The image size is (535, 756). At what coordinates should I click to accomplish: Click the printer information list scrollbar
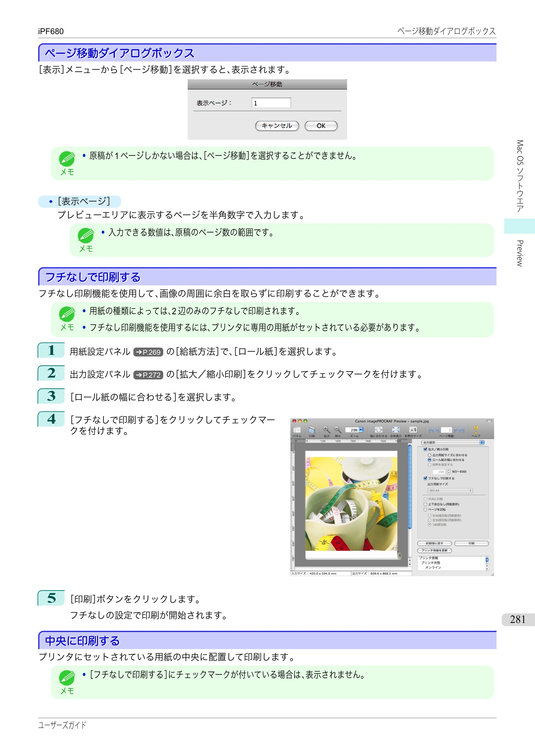[487, 563]
